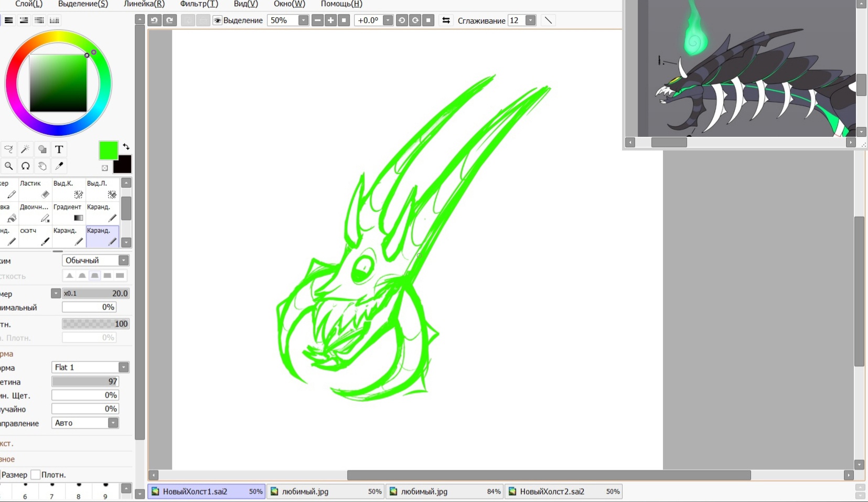Screen dimensions: 868x502
Task: Select the Zoom magnifier tool
Action: 8,166
